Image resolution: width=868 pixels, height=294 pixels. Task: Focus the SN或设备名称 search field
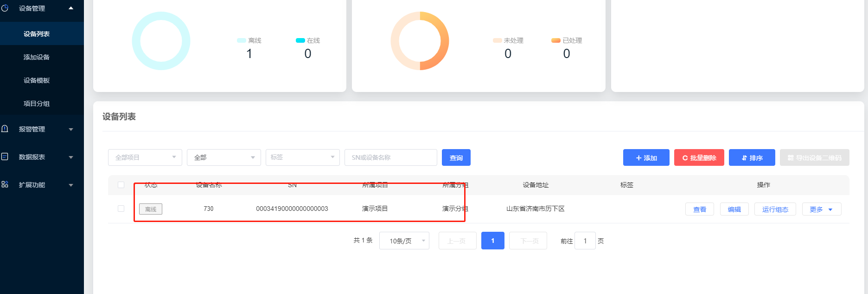(390, 157)
